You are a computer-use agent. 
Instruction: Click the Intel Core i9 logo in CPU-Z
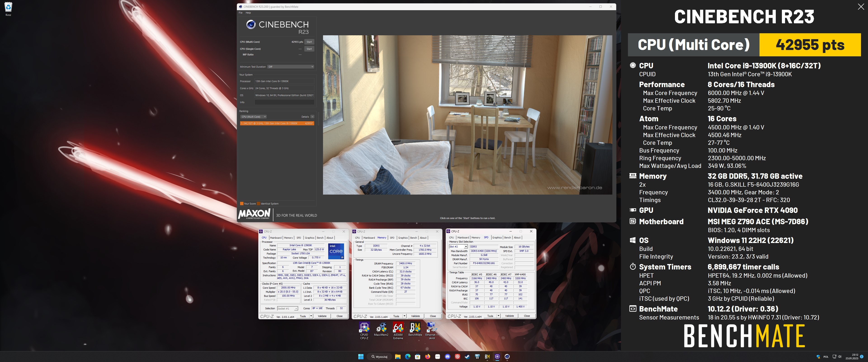coord(336,251)
